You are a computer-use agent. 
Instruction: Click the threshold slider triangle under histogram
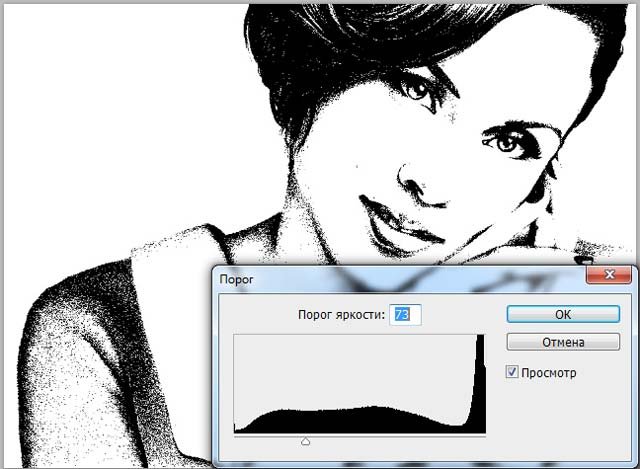pos(305,441)
